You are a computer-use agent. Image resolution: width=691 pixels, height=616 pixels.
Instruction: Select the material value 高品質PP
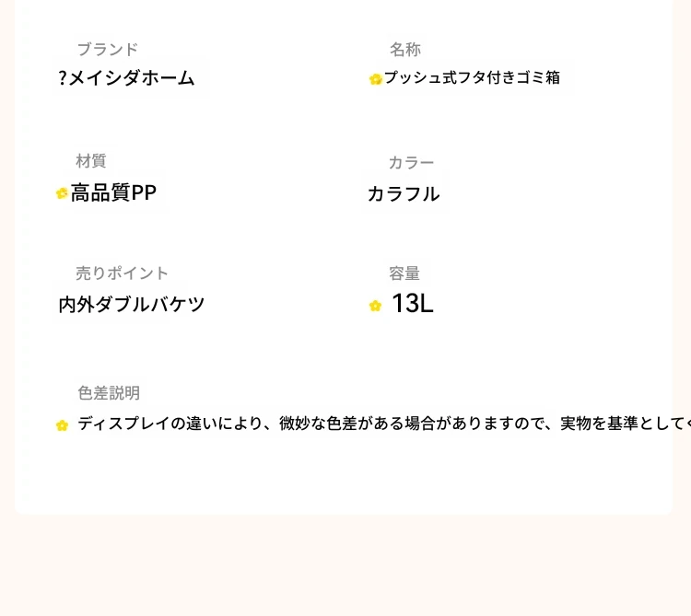coord(113,192)
